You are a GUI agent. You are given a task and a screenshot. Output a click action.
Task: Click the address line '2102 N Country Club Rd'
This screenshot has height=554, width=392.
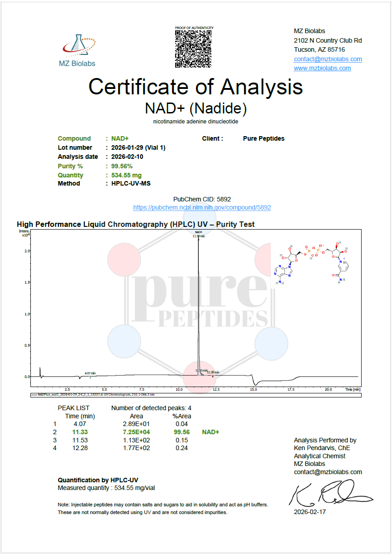click(328, 40)
